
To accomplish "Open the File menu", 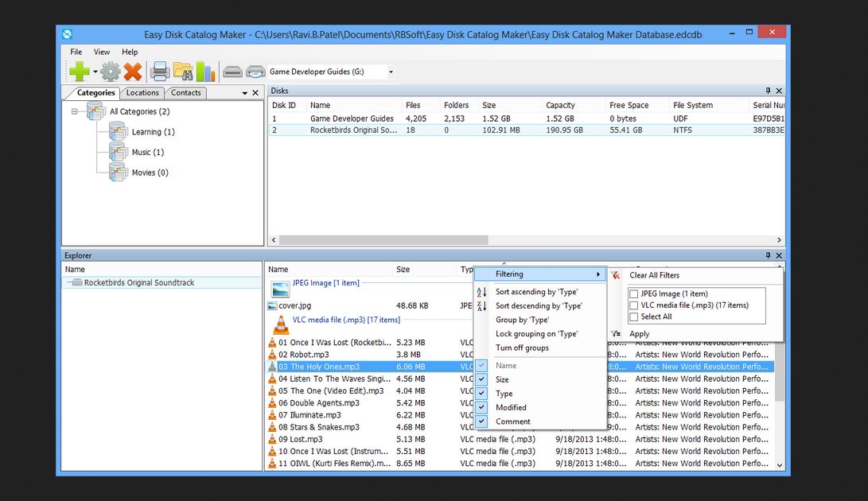I will [76, 52].
